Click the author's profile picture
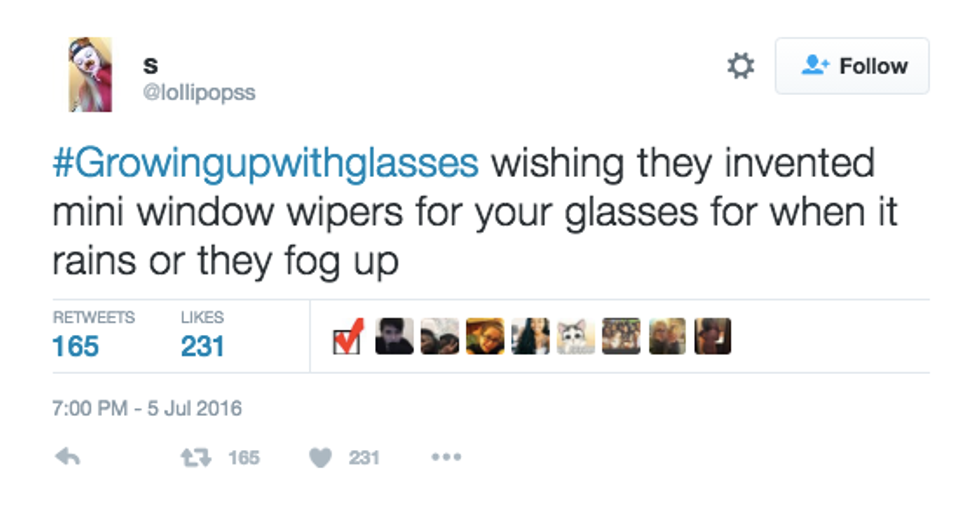Screen dimensions: 980x518 [x=90, y=74]
